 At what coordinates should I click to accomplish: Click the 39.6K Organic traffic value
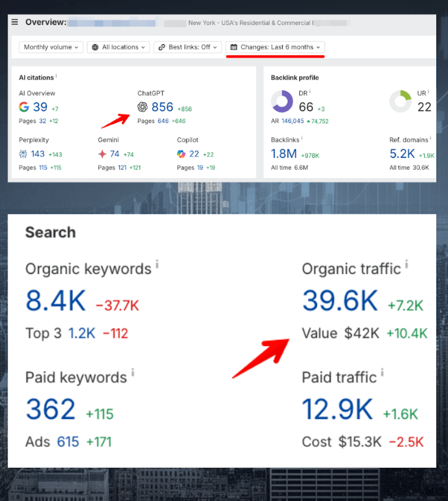341,300
